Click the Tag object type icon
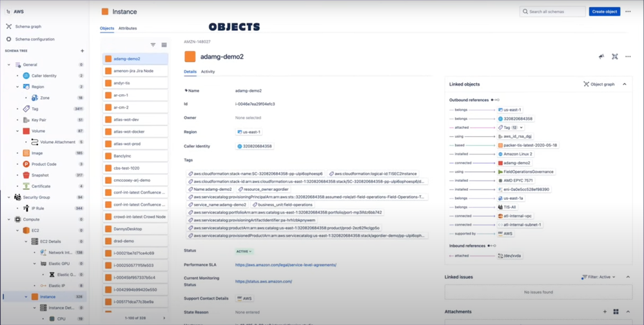 click(26, 109)
